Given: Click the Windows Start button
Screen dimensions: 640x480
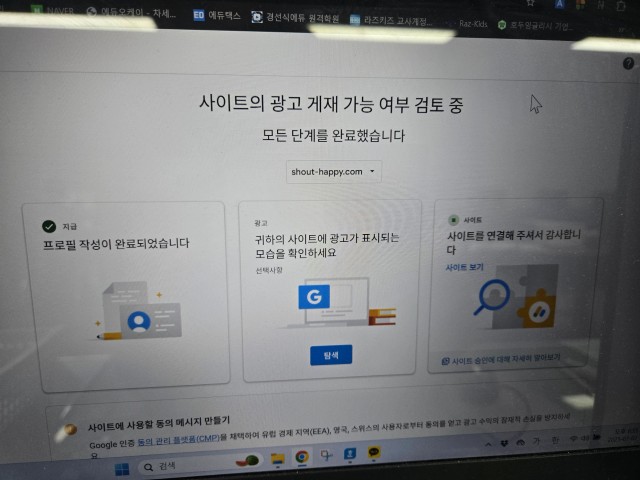Looking at the screenshot, I should pos(123,468).
